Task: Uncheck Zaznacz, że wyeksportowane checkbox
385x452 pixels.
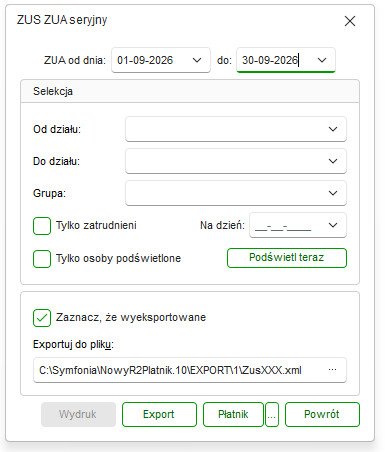Action: click(x=42, y=318)
